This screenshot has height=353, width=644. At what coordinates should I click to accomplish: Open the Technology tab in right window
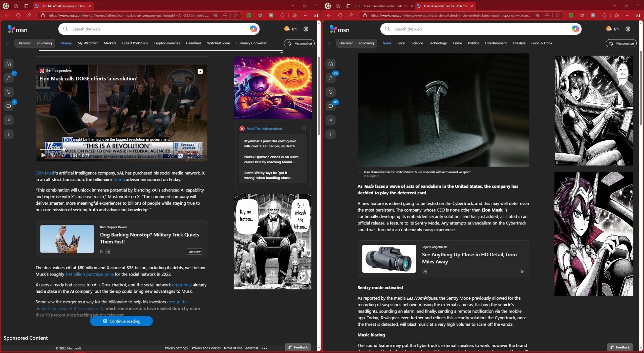tap(438, 43)
